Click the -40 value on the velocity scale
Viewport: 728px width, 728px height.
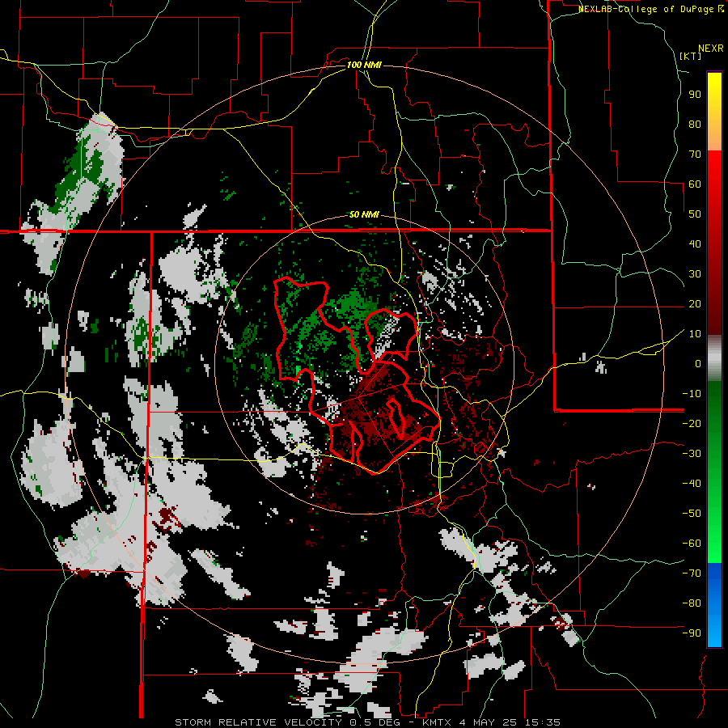click(x=692, y=484)
